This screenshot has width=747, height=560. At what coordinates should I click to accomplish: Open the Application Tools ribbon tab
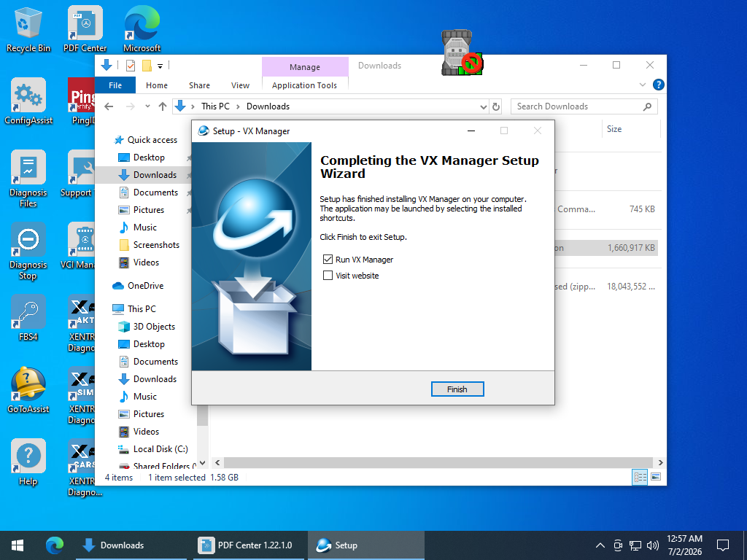pyautogui.click(x=304, y=85)
